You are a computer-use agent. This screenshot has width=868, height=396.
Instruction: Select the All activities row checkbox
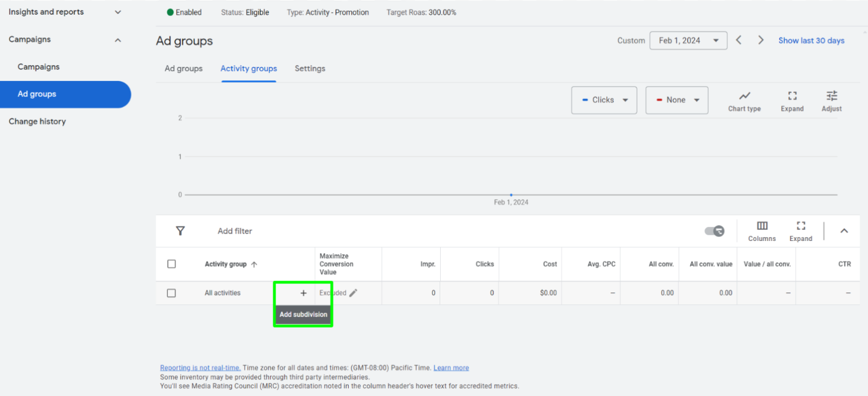pyautogui.click(x=172, y=293)
